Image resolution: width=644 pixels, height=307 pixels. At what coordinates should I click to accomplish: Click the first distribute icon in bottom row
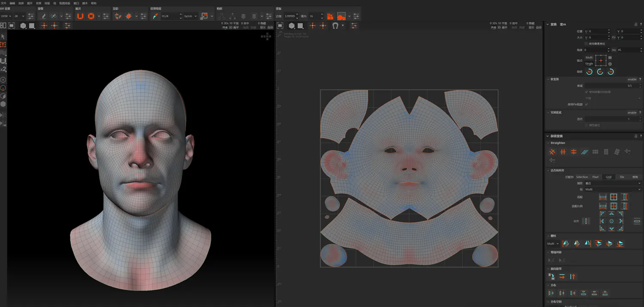click(551, 293)
